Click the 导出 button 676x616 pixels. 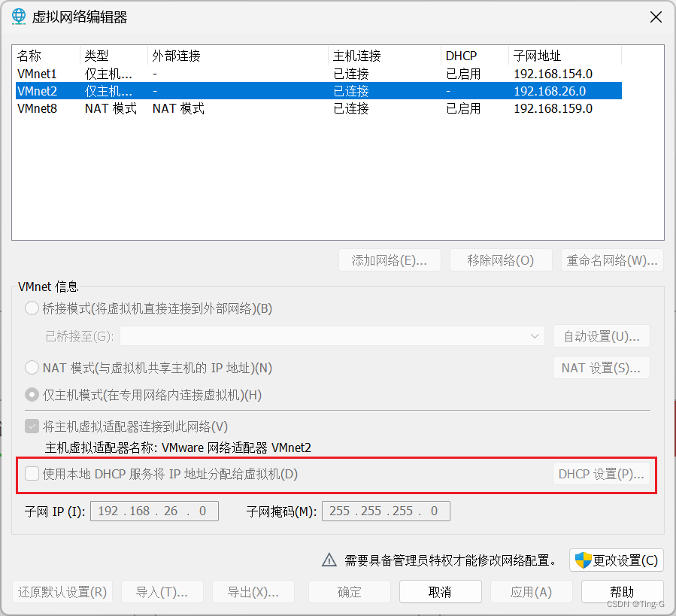253,591
